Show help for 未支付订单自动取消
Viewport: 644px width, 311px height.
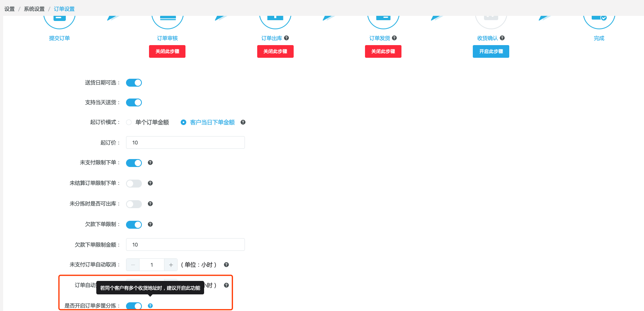coord(226,265)
